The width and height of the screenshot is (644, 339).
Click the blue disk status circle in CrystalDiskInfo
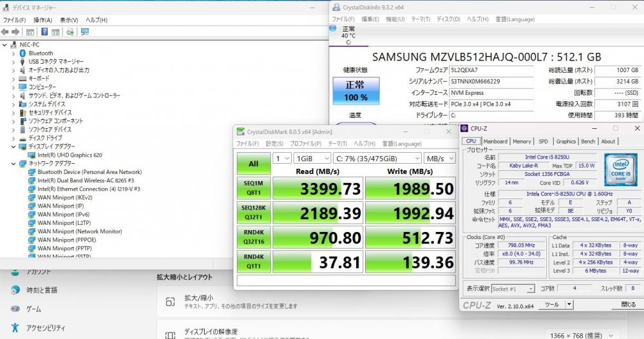coord(333,28)
